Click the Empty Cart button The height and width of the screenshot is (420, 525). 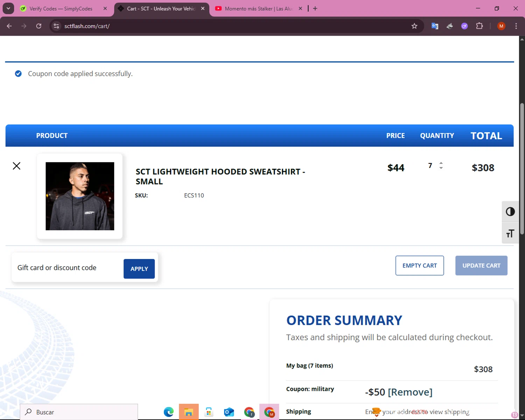pos(420,266)
